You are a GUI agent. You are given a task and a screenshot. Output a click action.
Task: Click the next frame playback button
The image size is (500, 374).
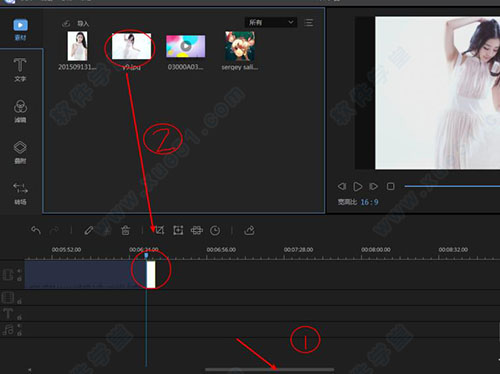click(374, 186)
